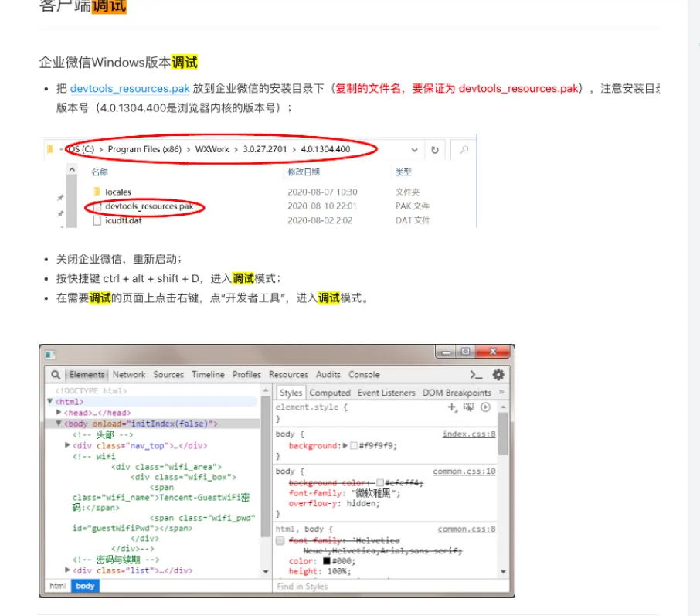Open DevTools settings gear

(x=498, y=375)
